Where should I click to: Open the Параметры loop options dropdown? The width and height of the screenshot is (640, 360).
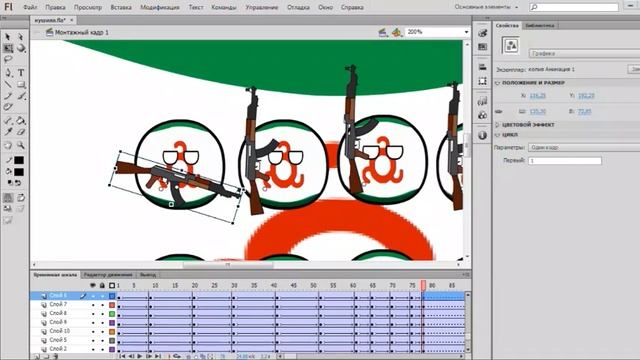(584, 147)
